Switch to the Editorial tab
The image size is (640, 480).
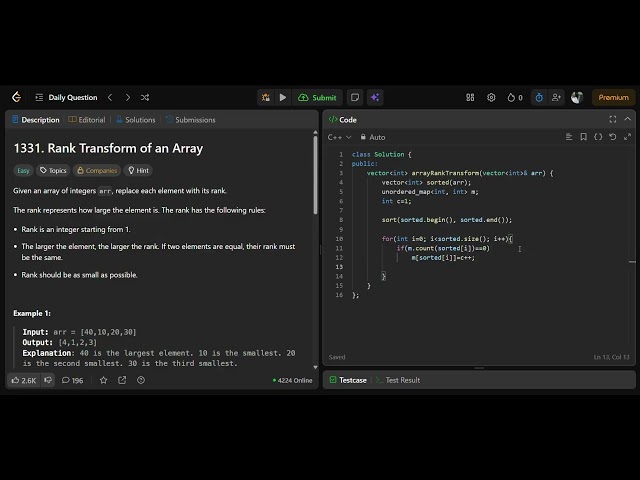(x=87, y=120)
